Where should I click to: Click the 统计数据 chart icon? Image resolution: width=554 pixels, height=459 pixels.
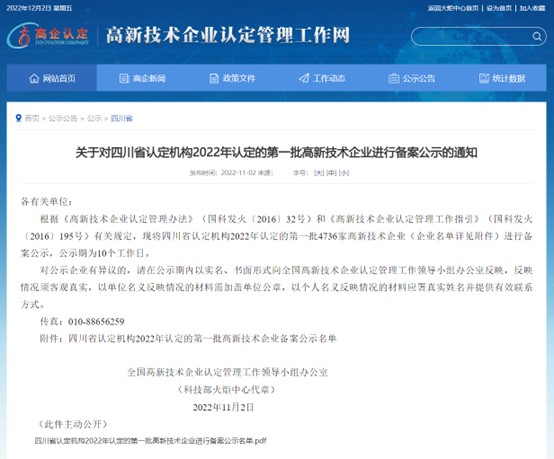tap(484, 78)
